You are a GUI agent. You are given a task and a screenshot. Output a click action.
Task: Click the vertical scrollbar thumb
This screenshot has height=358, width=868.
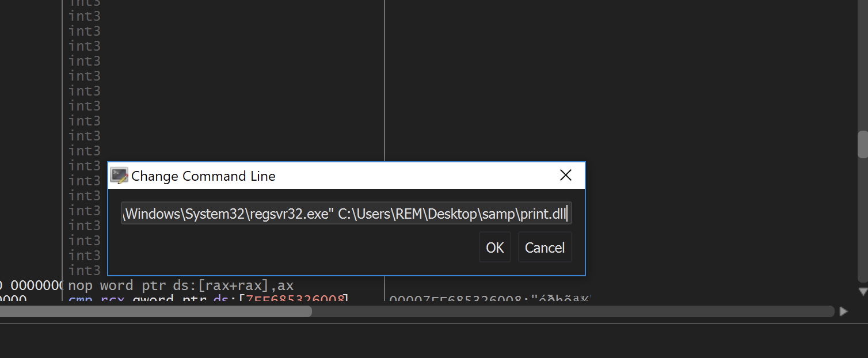point(862,144)
